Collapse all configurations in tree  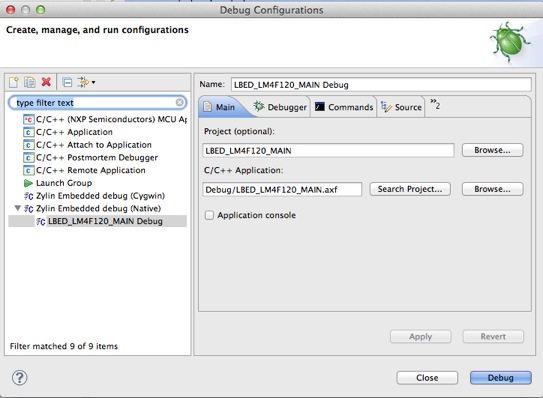[67, 82]
